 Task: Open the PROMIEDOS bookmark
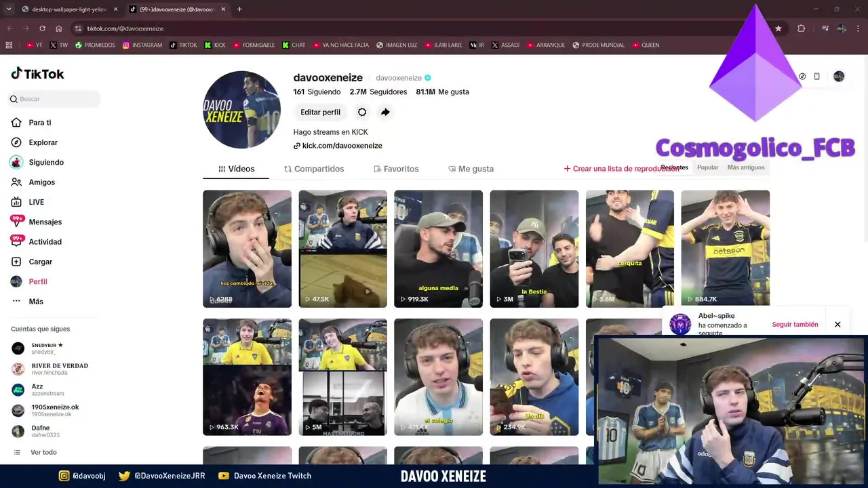(95, 45)
